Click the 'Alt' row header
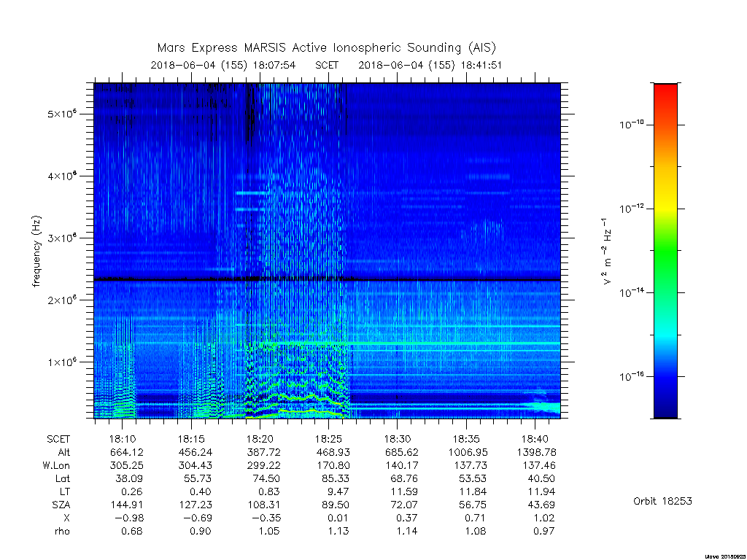 [x=64, y=452]
